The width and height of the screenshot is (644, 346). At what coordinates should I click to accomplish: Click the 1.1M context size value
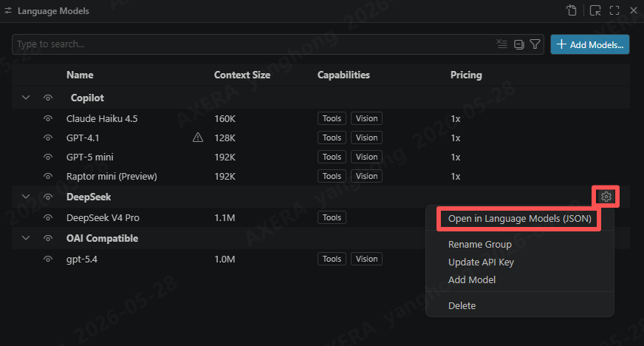coord(225,218)
